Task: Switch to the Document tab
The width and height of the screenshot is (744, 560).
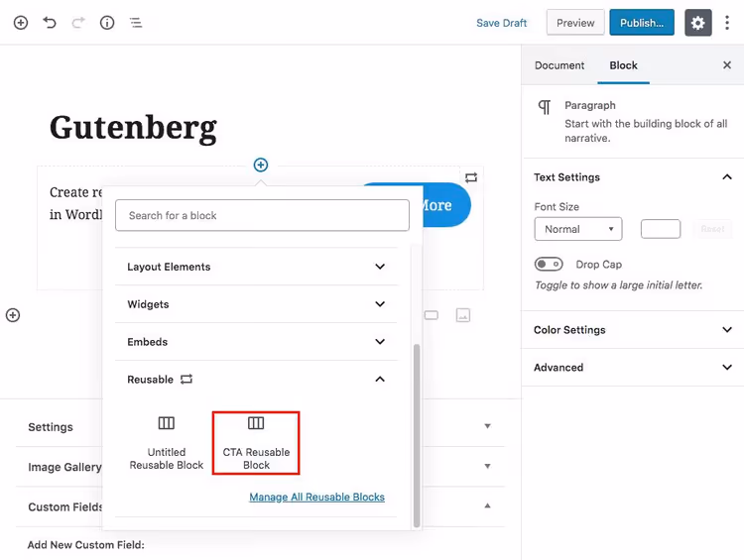Action: coord(559,65)
